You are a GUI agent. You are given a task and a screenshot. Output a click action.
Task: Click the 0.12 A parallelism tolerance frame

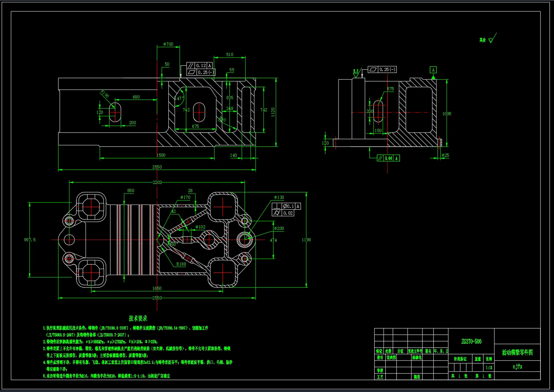click(x=200, y=66)
